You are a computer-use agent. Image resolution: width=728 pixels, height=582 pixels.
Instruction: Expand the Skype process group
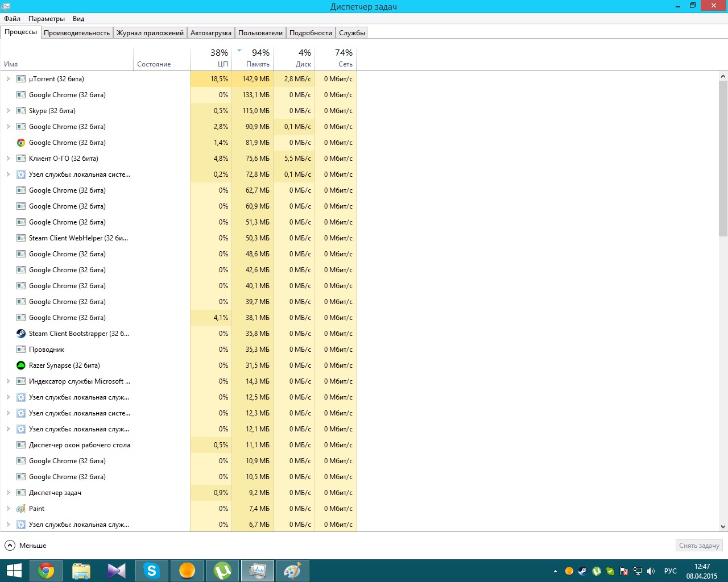pos(8,111)
